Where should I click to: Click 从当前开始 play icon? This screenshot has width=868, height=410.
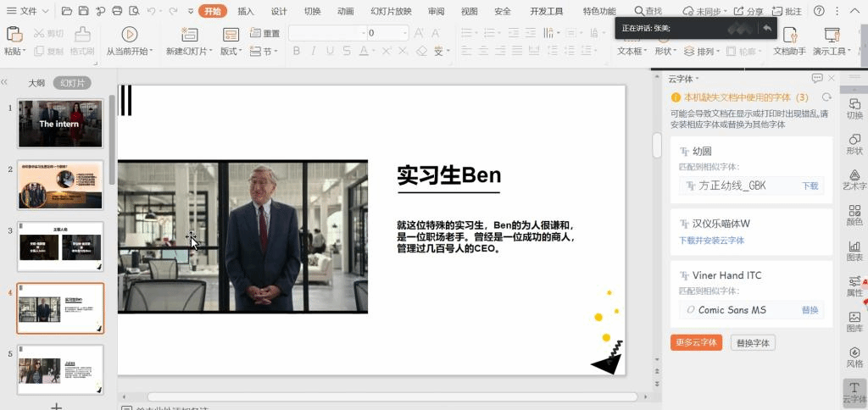[x=129, y=34]
